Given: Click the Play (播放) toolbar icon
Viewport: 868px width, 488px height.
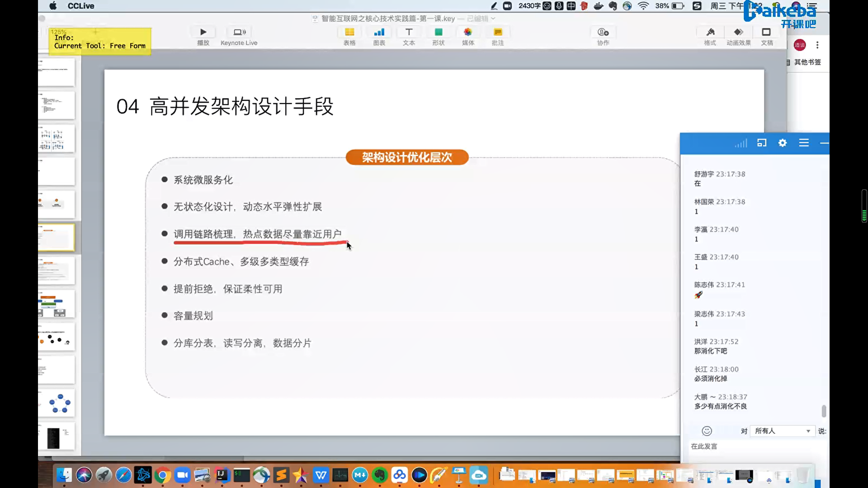Looking at the screenshot, I should 203,32.
